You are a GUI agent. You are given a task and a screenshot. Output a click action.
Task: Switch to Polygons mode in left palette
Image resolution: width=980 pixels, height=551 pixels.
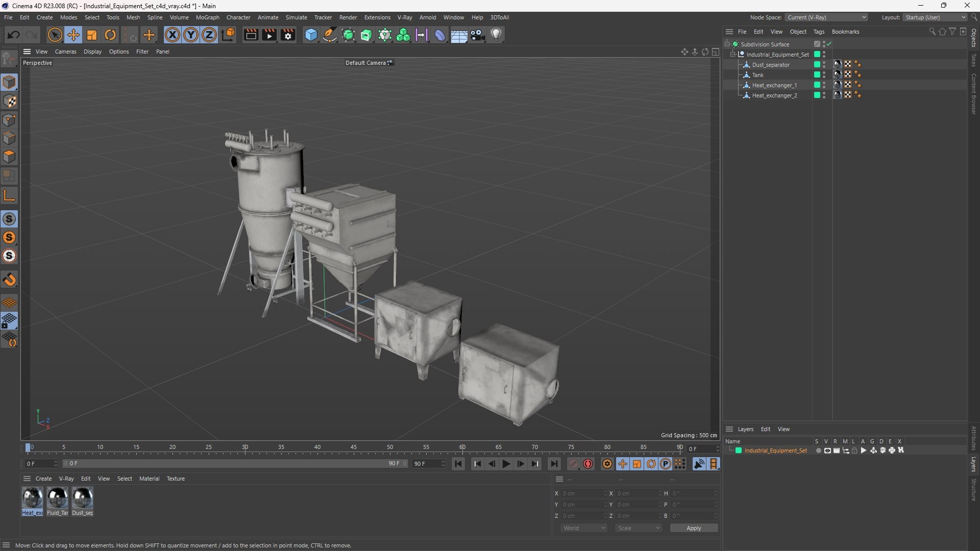point(9,157)
